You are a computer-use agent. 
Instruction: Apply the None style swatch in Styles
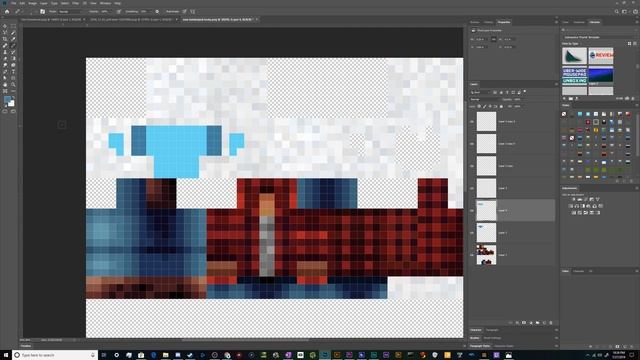point(564,114)
